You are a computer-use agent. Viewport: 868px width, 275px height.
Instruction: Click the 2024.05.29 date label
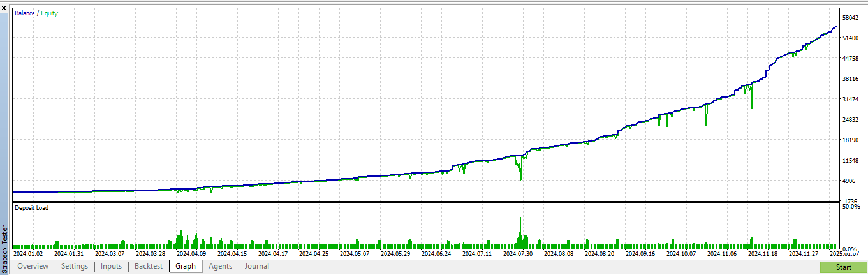pos(396,253)
